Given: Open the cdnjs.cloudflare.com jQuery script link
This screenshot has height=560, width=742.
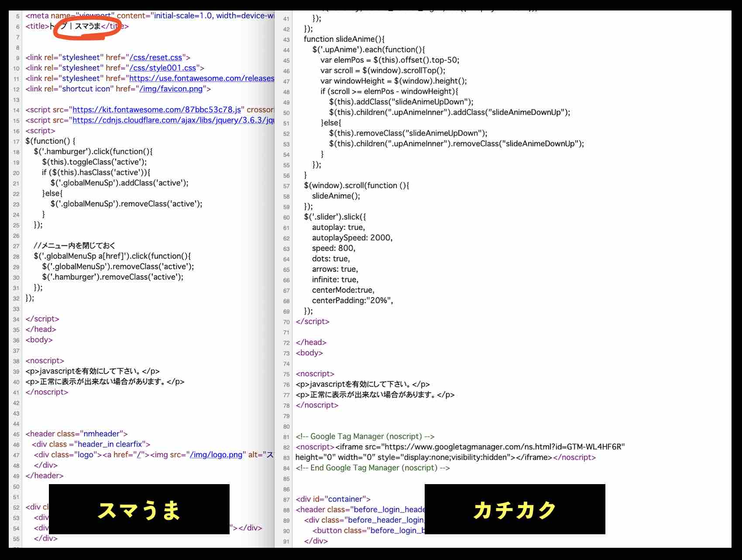Looking at the screenshot, I should tap(173, 120).
